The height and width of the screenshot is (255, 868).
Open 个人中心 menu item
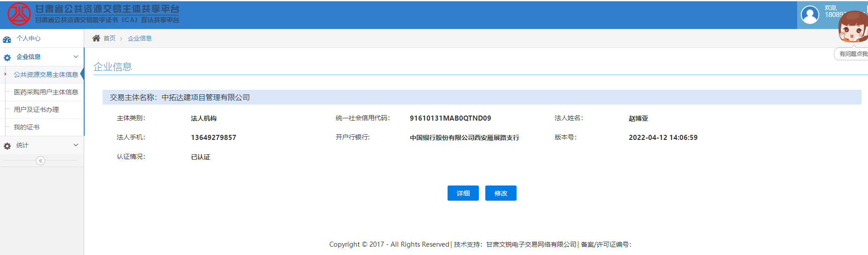(x=29, y=39)
